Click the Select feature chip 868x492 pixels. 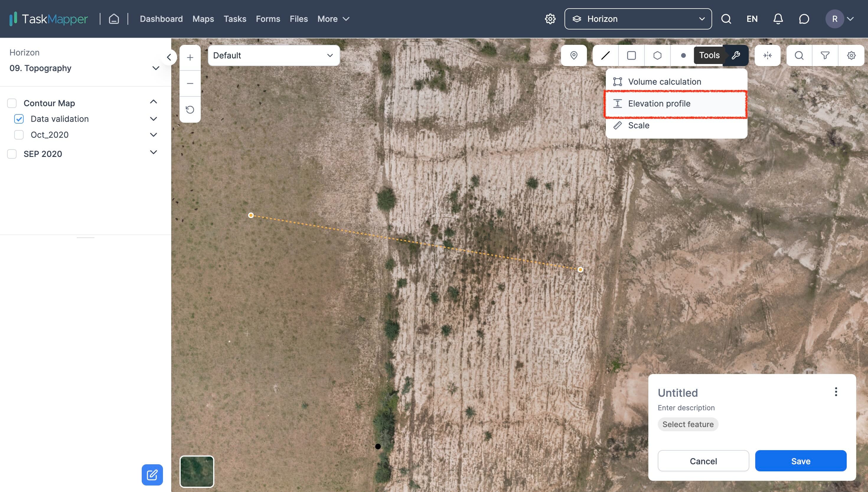pyautogui.click(x=688, y=424)
